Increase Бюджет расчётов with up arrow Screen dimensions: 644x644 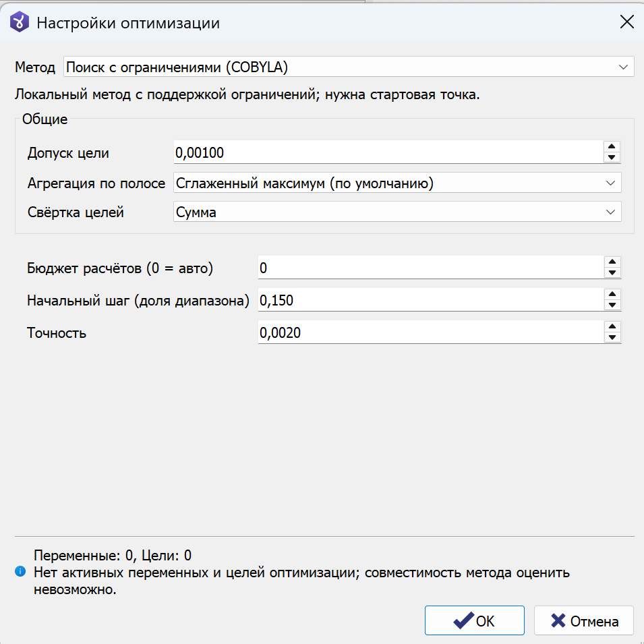click(x=612, y=262)
